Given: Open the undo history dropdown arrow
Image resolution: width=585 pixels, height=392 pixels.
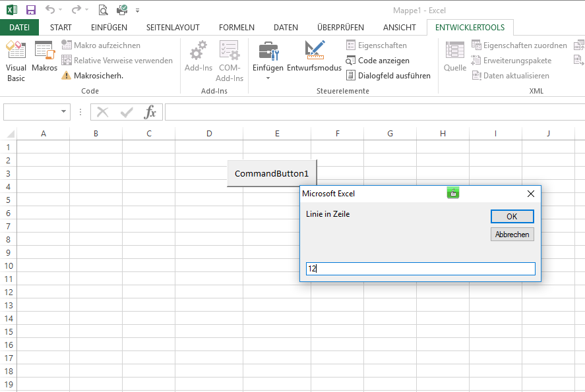Looking at the screenshot, I should pyautogui.click(x=61, y=10).
